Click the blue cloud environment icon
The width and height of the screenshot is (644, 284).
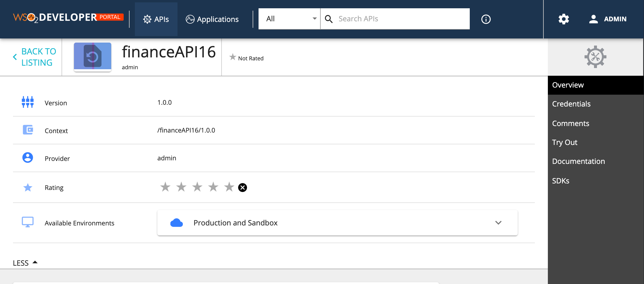point(177,223)
